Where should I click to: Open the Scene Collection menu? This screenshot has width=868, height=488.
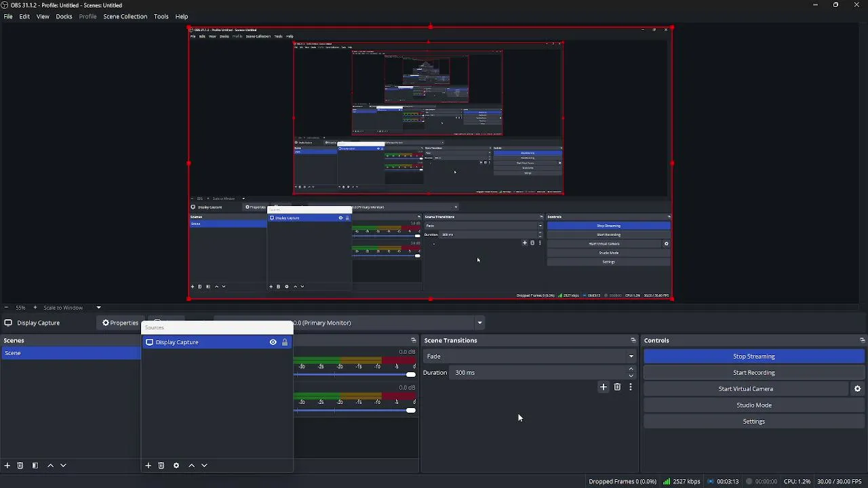pyautogui.click(x=125, y=16)
